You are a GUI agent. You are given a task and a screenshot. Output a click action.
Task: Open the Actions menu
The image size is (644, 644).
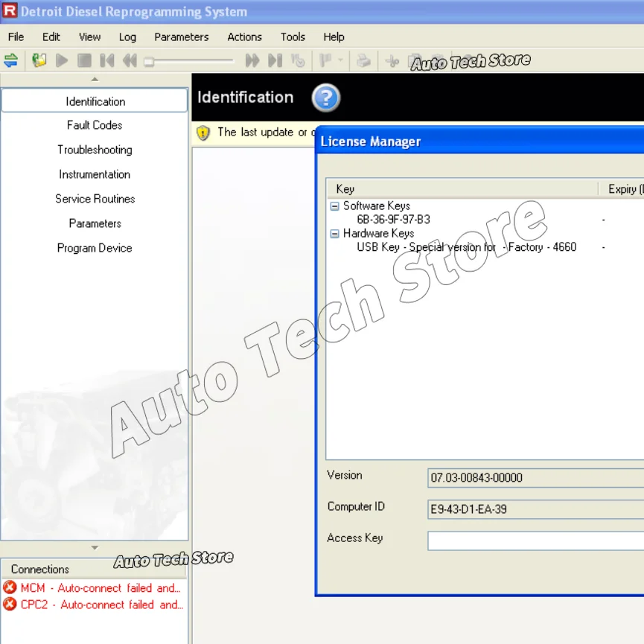click(x=244, y=37)
